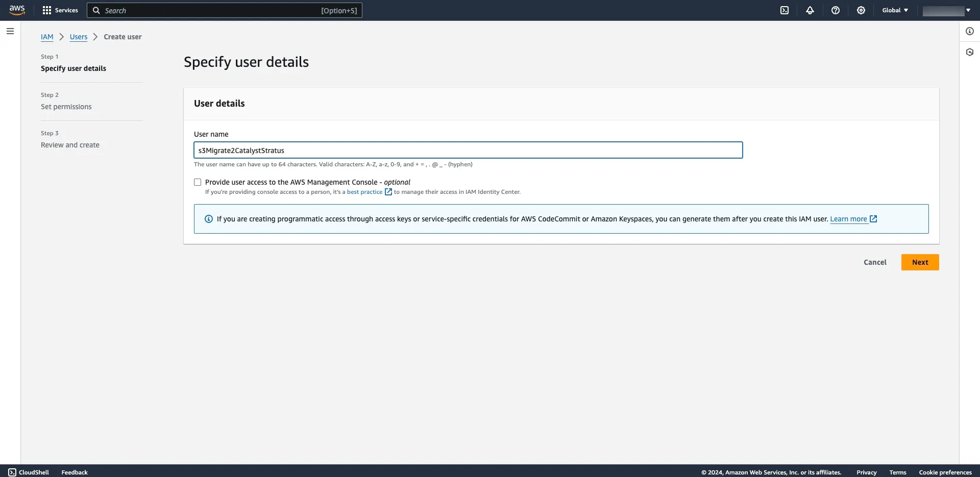Open the help question mark icon
This screenshot has width=980, height=477.
836,10
